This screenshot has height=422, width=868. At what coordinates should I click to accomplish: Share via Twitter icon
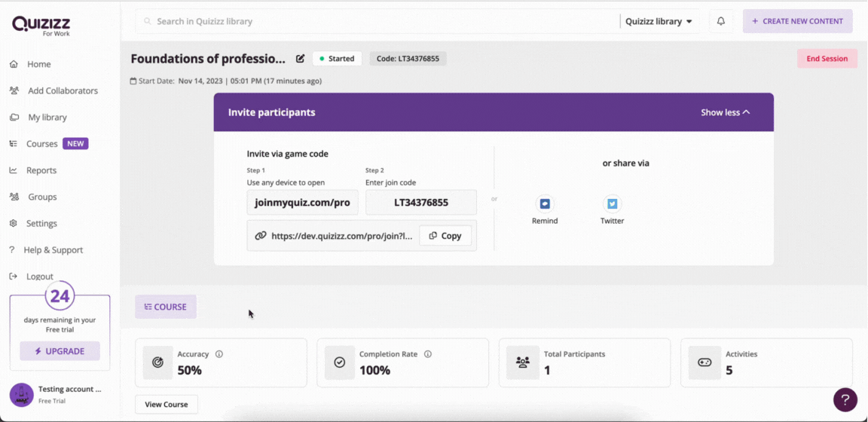pyautogui.click(x=613, y=203)
